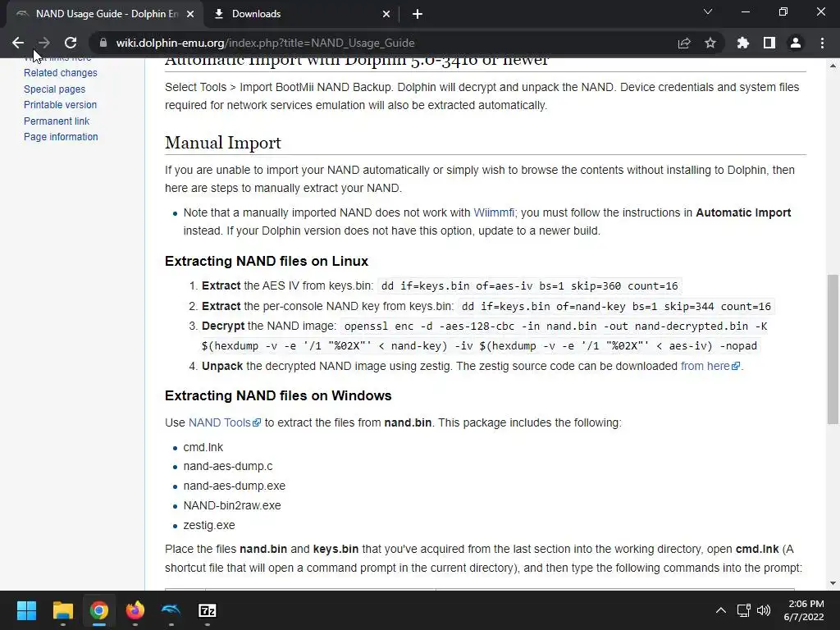This screenshot has width=840, height=630.
Task: Click the dd nand-key command code
Action: pos(616,307)
